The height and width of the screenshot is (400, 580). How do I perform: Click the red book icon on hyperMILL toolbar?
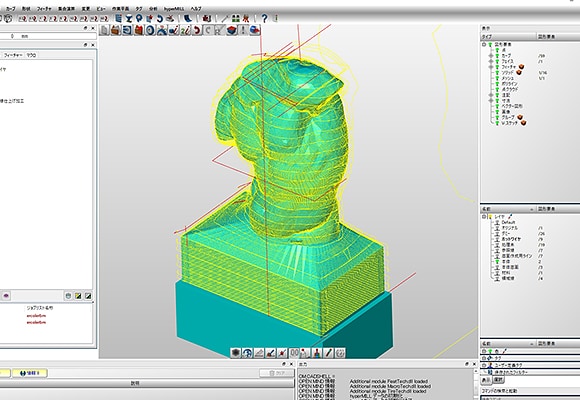click(139, 30)
